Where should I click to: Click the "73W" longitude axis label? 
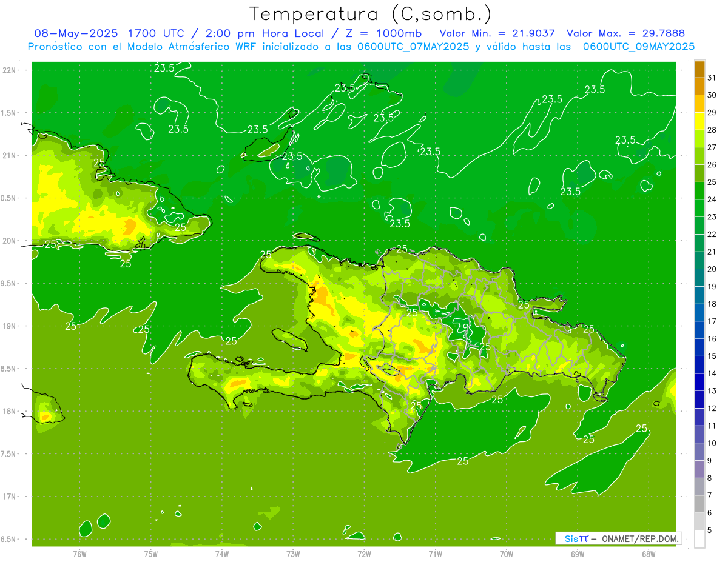pyautogui.click(x=293, y=554)
